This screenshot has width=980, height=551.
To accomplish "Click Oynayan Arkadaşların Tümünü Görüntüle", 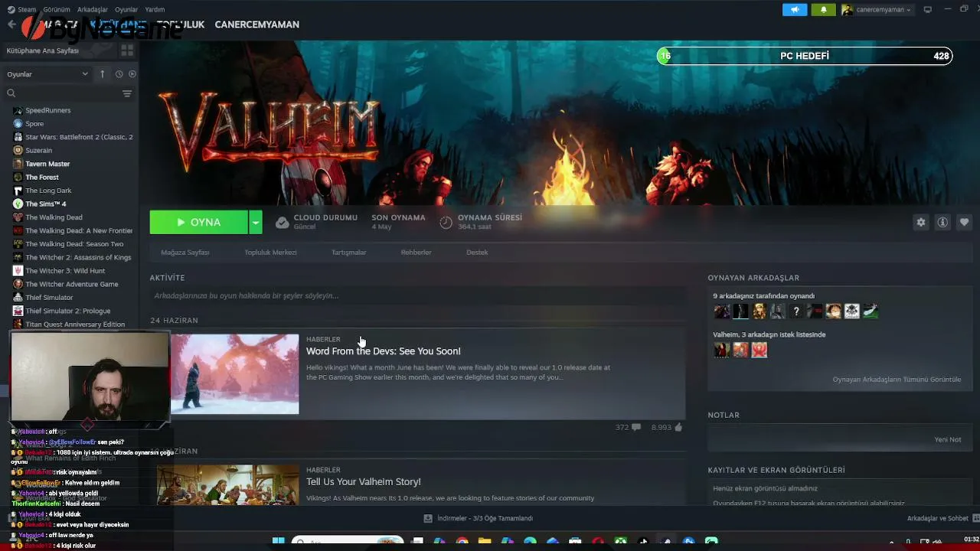I will point(897,380).
